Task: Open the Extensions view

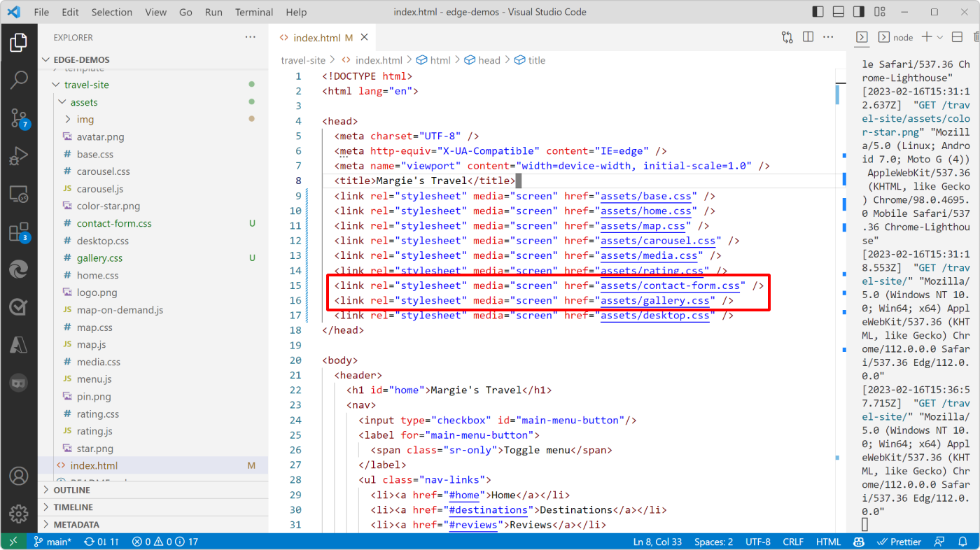Action: coord(19,232)
